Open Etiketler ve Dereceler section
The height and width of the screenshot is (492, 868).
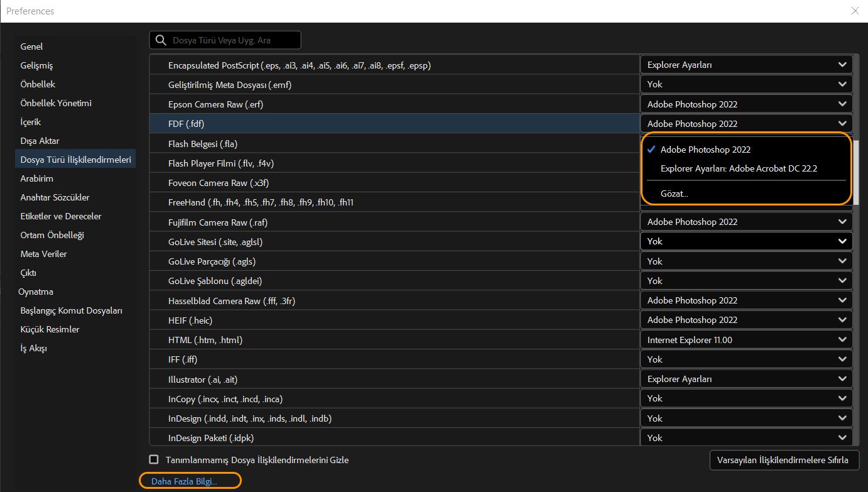(x=60, y=216)
